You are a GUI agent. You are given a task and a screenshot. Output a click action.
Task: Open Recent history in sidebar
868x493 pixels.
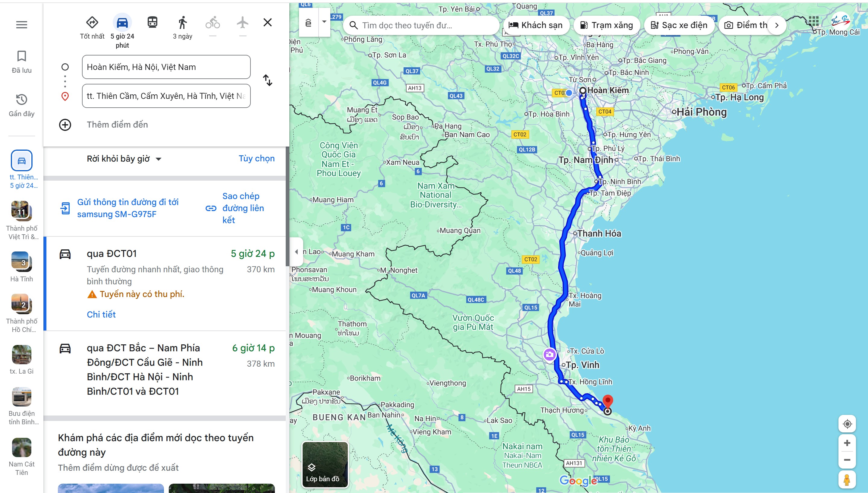click(x=22, y=105)
